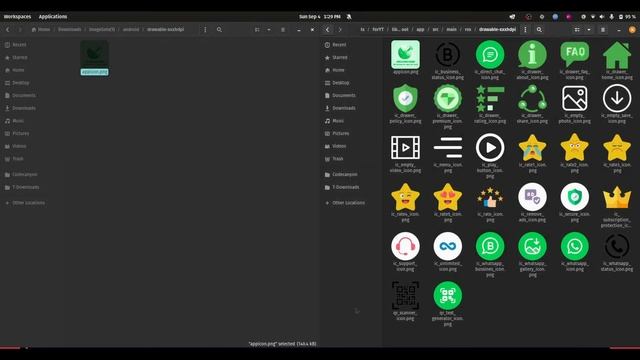Select the black QR scanner icon file
The width and height of the screenshot is (640, 360).
pyautogui.click(x=405, y=296)
